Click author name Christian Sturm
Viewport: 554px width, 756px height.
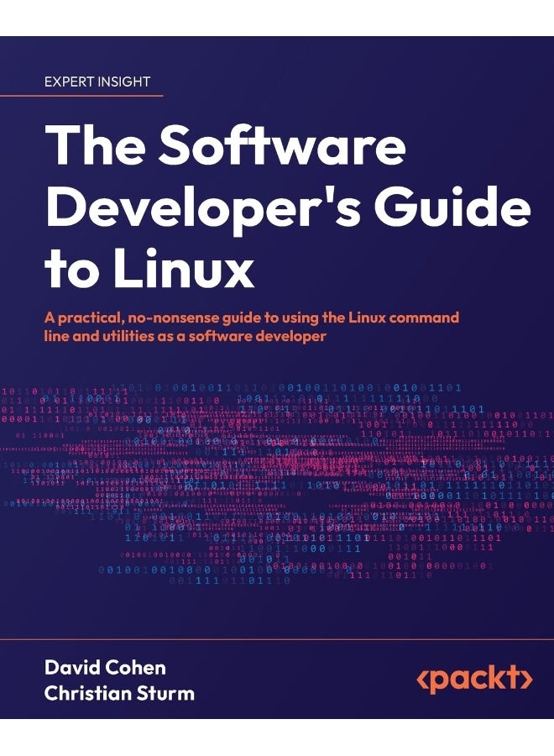click(x=119, y=693)
